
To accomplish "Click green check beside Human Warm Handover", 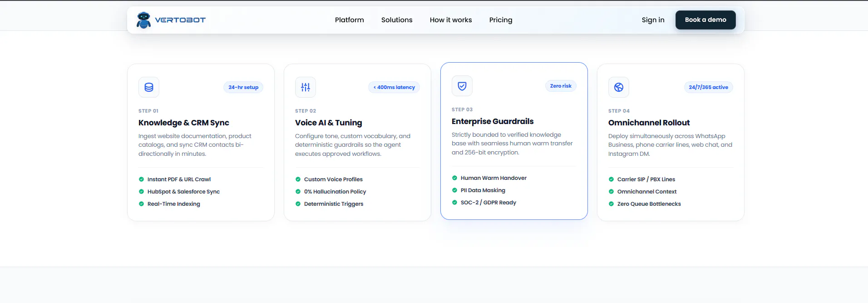I will [x=454, y=178].
